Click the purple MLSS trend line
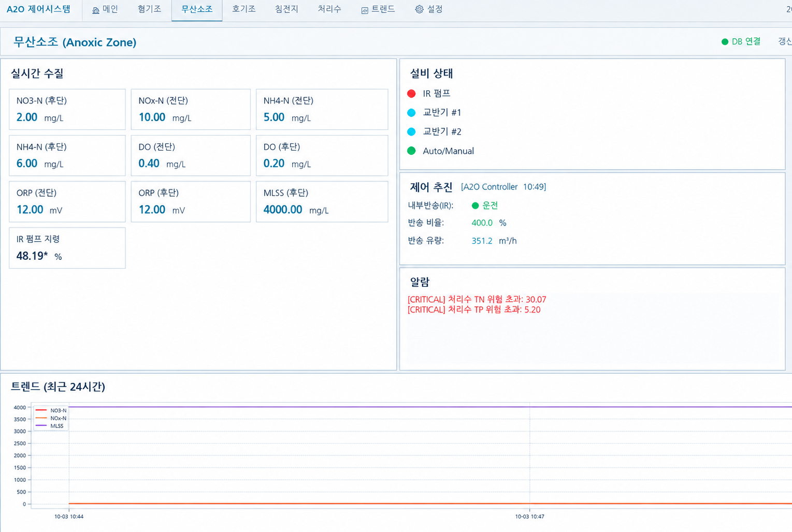Image resolution: width=792 pixels, height=532 pixels. 430,407
